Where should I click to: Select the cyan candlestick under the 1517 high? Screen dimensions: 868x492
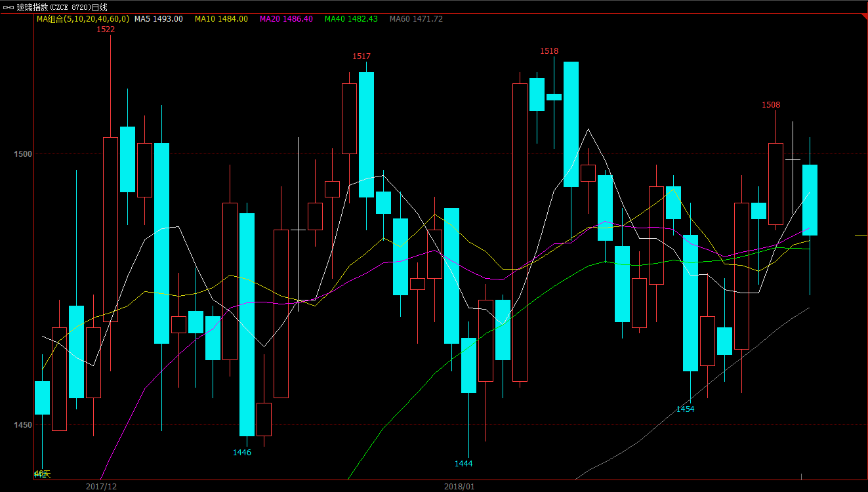pos(366,134)
